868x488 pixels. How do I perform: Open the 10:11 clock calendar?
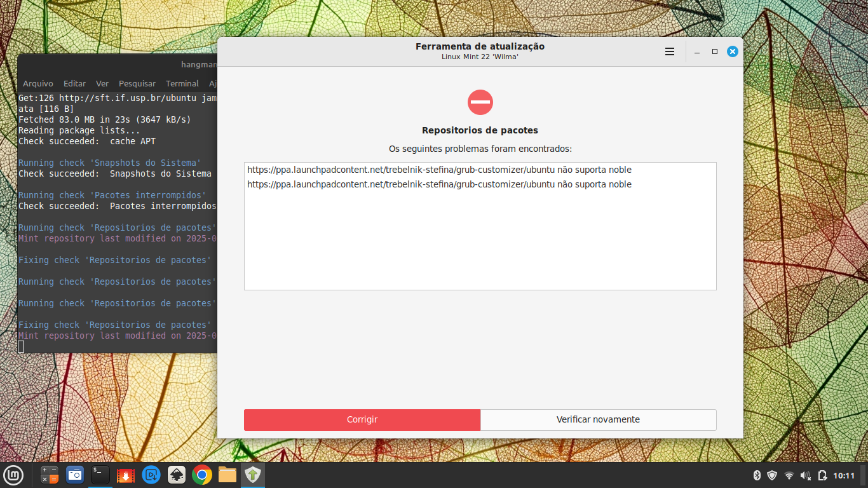point(844,475)
